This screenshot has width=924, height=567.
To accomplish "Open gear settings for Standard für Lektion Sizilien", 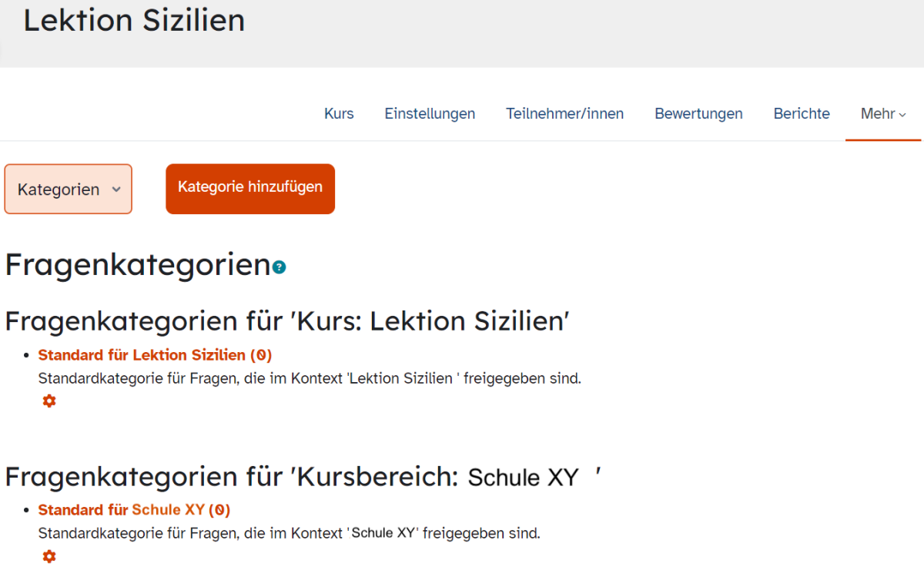I will point(49,401).
